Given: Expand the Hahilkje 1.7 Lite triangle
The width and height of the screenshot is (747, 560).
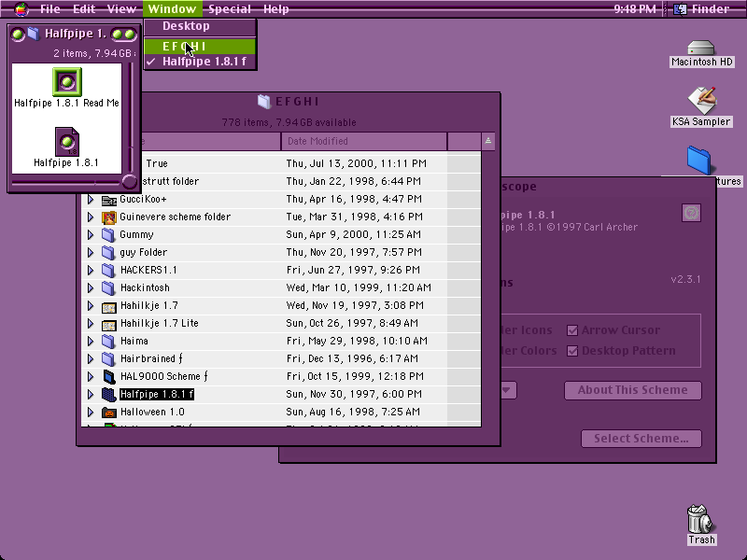Looking at the screenshot, I should [x=91, y=323].
